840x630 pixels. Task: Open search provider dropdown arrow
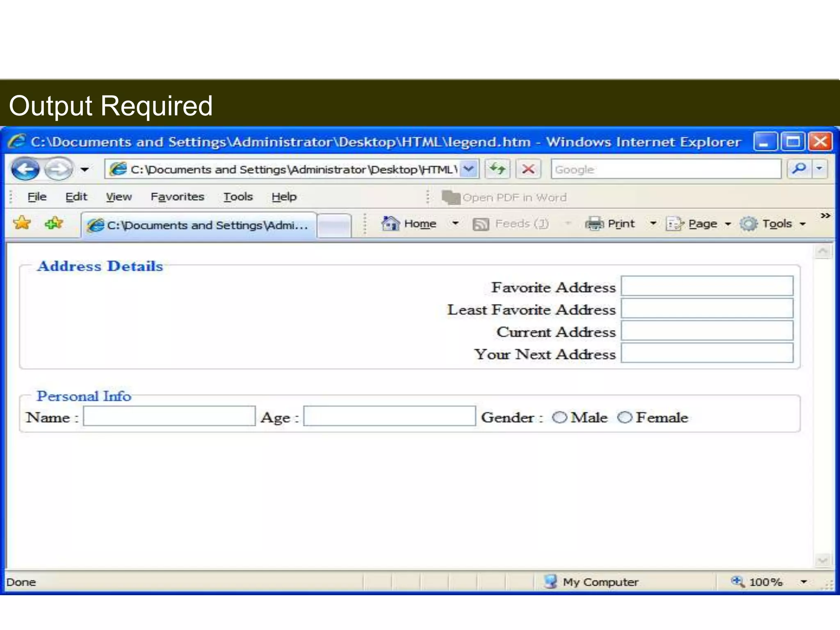[x=819, y=169]
